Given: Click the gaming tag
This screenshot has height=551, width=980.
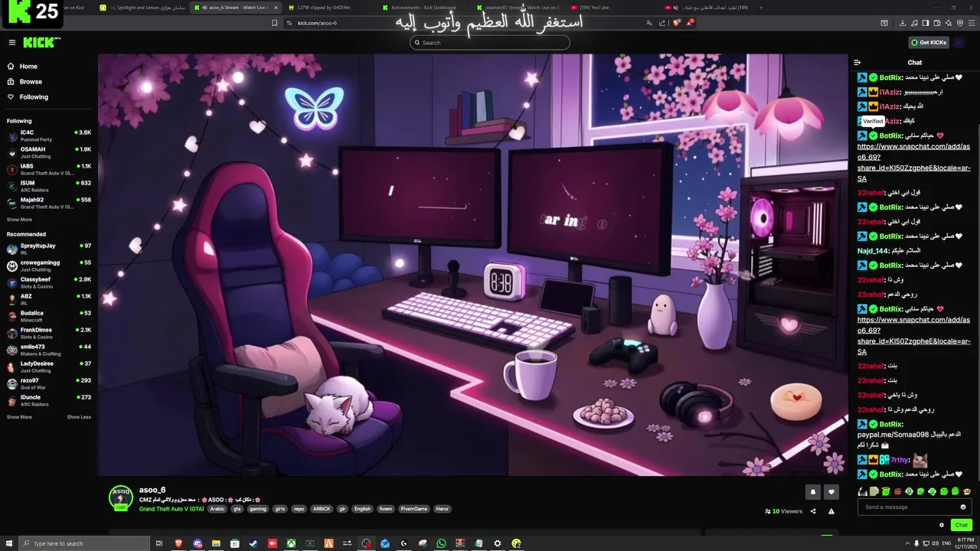Looking at the screenshot, I should [258, 509].
